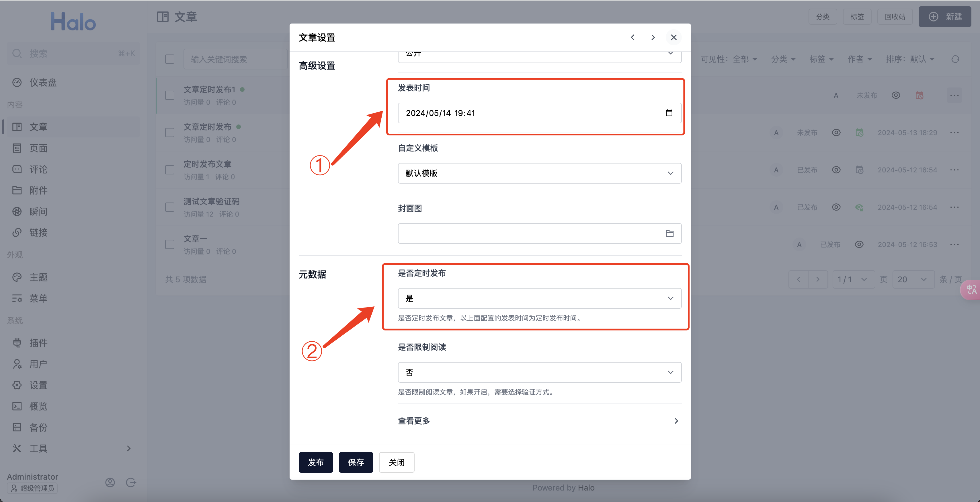Open 作者 filter dropdown

click(x=859, y=59)
